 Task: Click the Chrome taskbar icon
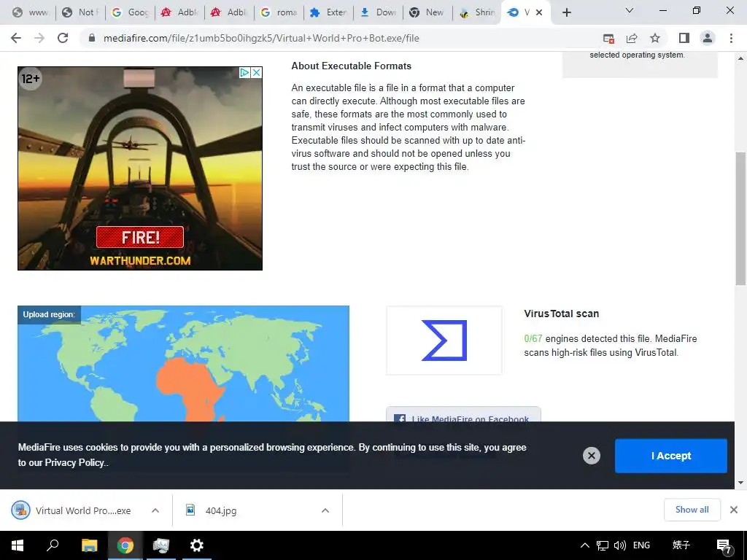pos(125,545)
